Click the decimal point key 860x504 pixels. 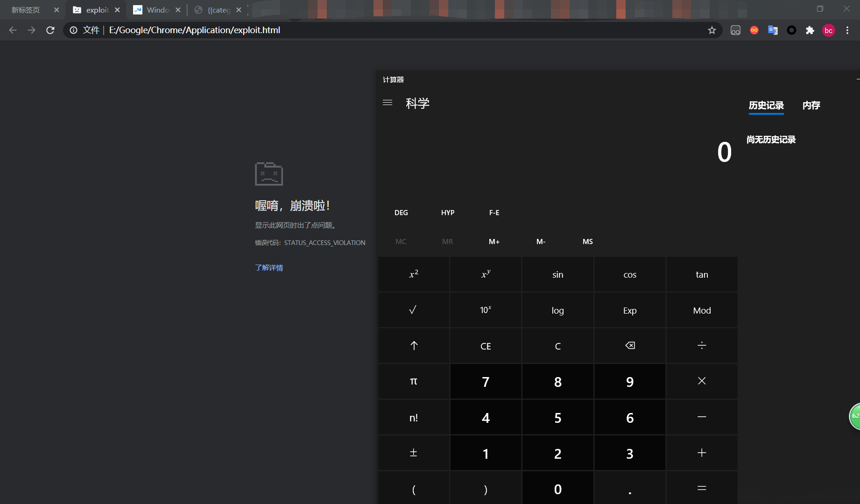pyautogui.click(x=630, y=488)
